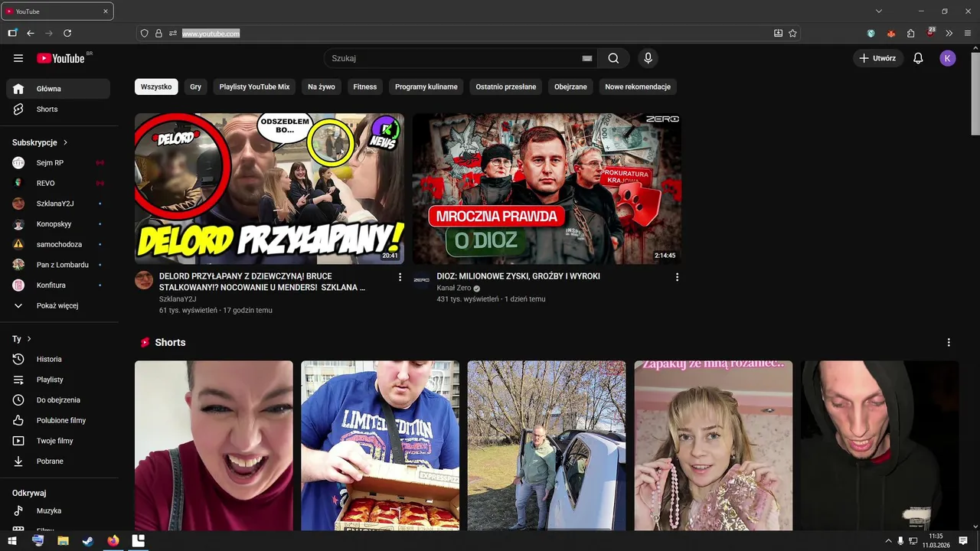Open the Shorts shelf more options menu
This screenshot has width=980, height=551.
[x=949, y=343]
